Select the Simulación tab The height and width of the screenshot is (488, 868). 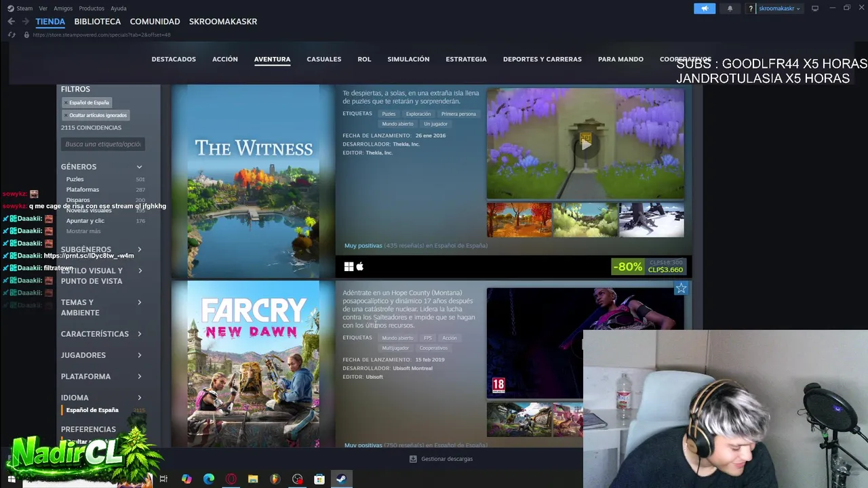click(408, 59)
